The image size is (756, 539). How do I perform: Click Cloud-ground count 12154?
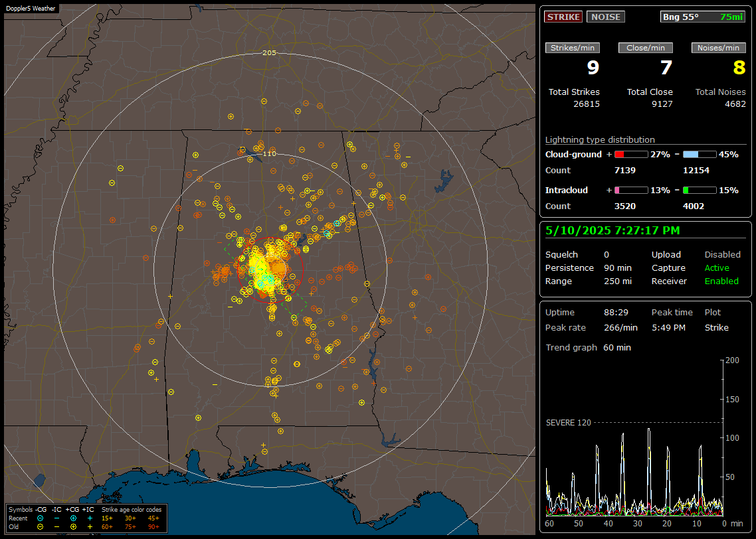pos(696,170)
